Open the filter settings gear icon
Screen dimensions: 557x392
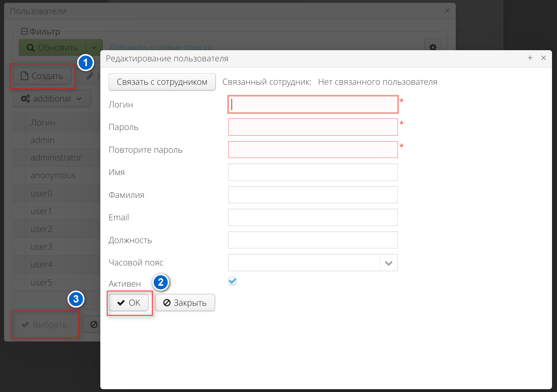pyautogui.click(x=433, y=47)
